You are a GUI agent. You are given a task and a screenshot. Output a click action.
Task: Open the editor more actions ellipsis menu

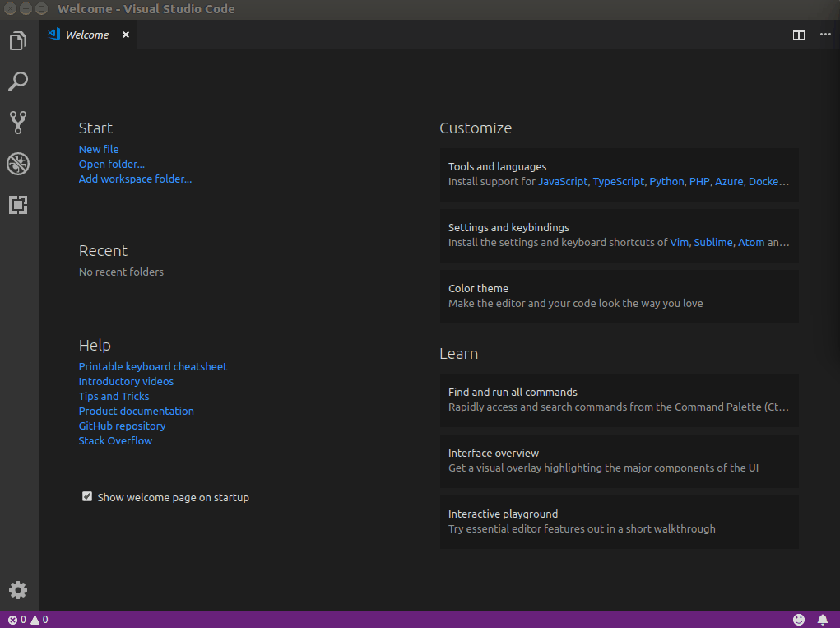point(824,35)
